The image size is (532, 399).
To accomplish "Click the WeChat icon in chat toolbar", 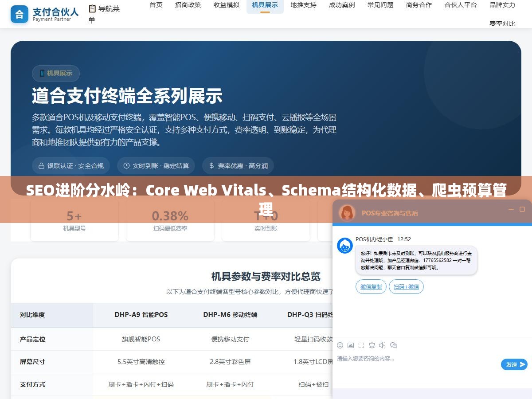I will tap(394, 345).
